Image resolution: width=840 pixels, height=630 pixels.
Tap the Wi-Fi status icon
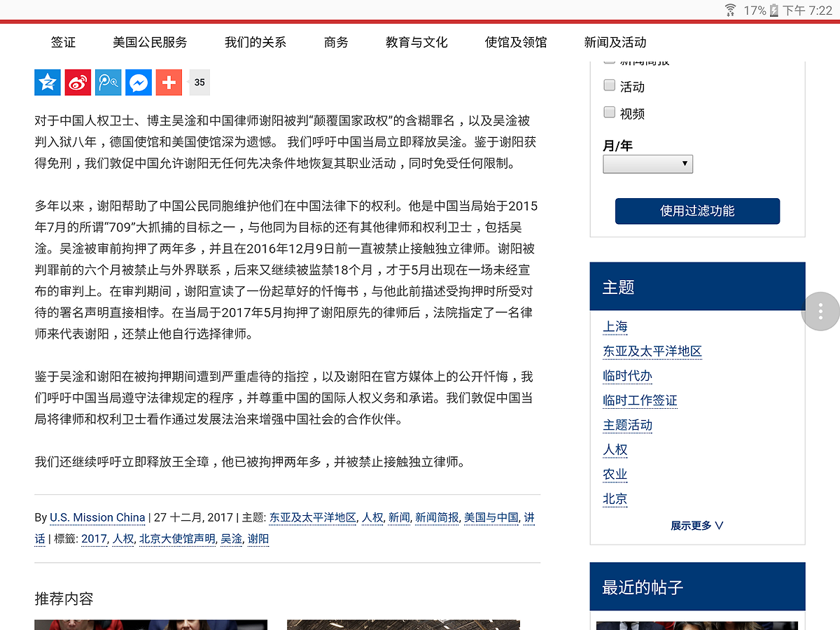click(x=730, y=10)
